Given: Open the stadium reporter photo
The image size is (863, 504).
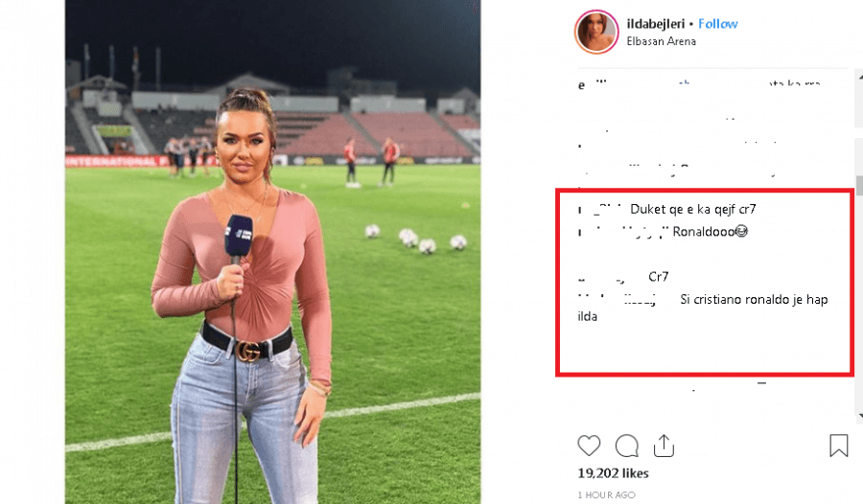Looking at the screenshot, I should (273, 252).
